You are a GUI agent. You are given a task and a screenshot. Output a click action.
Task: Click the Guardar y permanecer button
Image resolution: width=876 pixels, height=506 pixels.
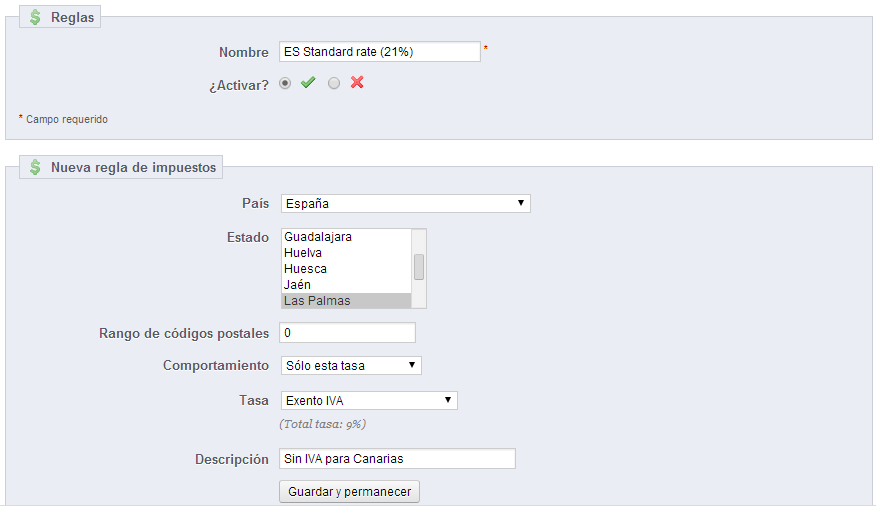coord(349,491)
